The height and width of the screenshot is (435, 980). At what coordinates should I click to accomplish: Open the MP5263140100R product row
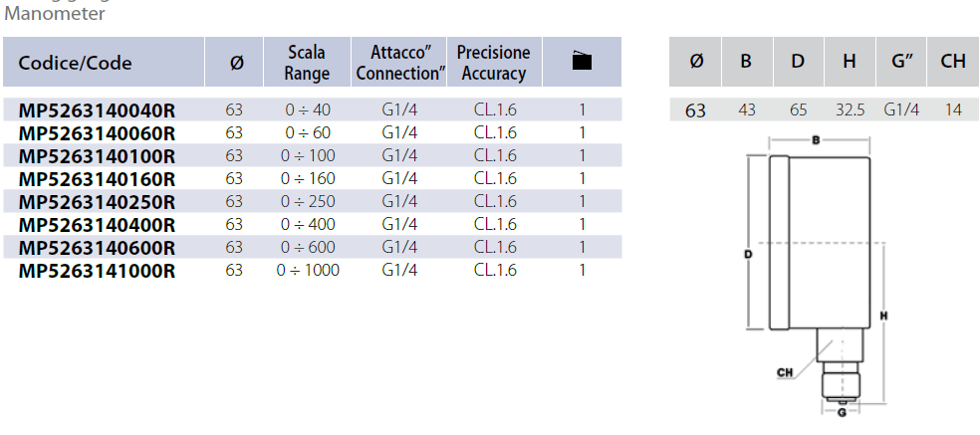pos(98,155)
